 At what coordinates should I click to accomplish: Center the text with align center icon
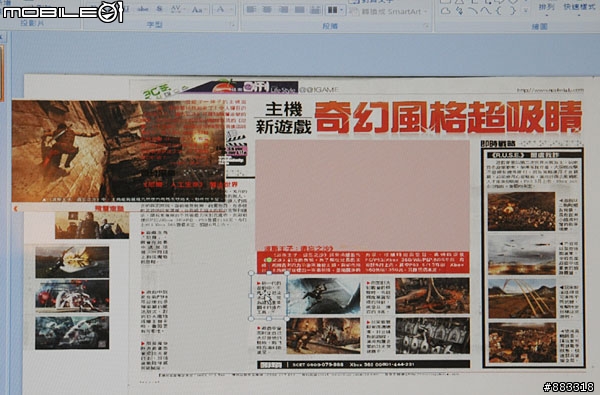click(267, 10)
